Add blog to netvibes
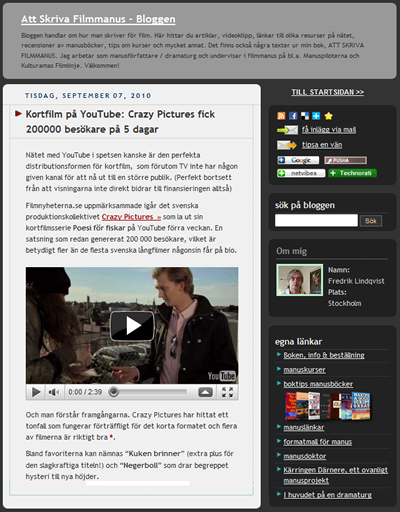Screen dimensions: 400x512 [301, 173]
